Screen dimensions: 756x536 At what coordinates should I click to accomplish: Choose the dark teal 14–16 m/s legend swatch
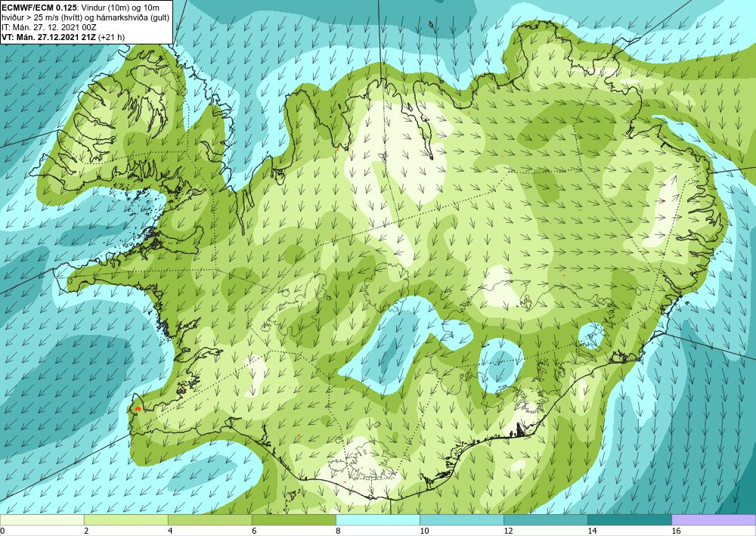pos(629,520)
